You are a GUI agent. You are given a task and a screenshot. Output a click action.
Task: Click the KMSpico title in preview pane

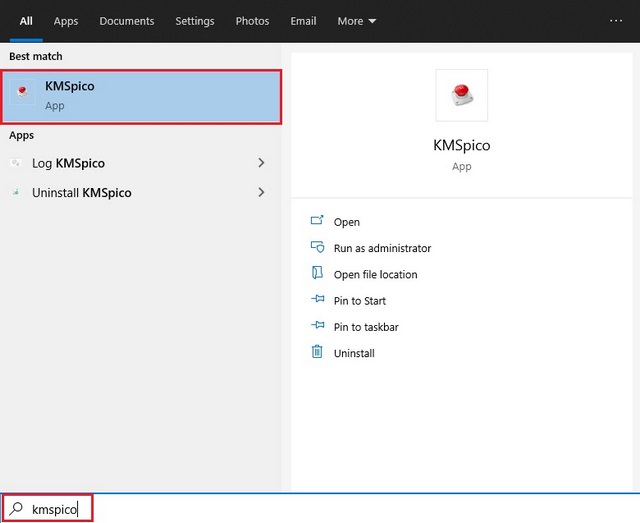point(462,145)
